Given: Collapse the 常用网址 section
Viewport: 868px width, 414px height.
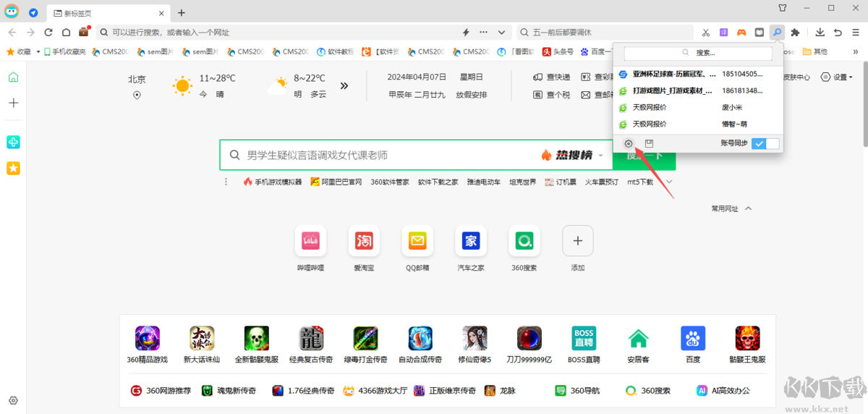Looking at the screenshot, I should pos(748,208).
